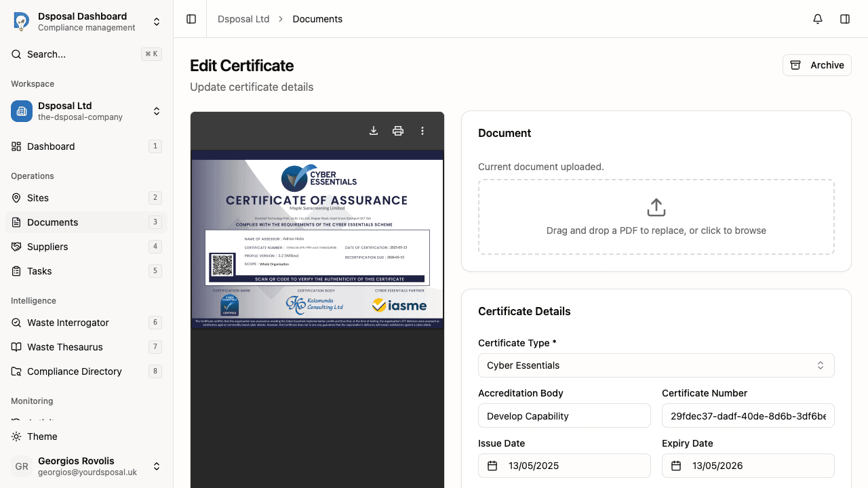868x488 pixels.
Task: Focus the Certificate Number field
Action: pyautogui.click(x=748, y=415)
